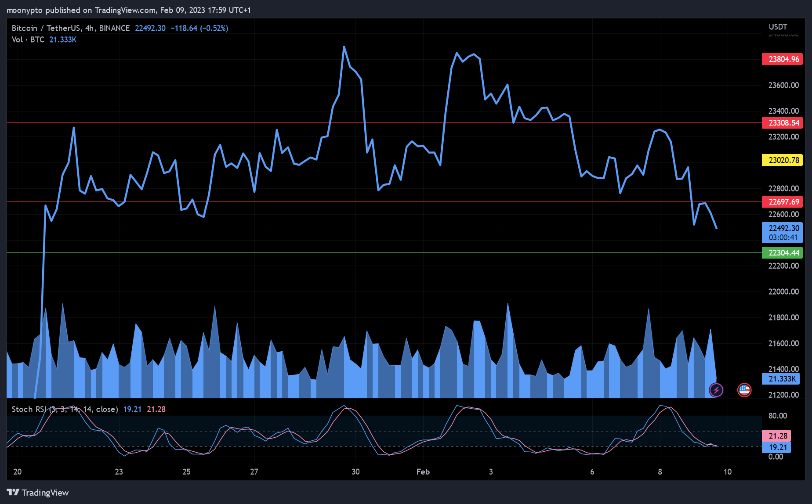812x504 pixels.
Task: Click the TradingView logo
Action: pyautogui.click(x=38, y=493)
